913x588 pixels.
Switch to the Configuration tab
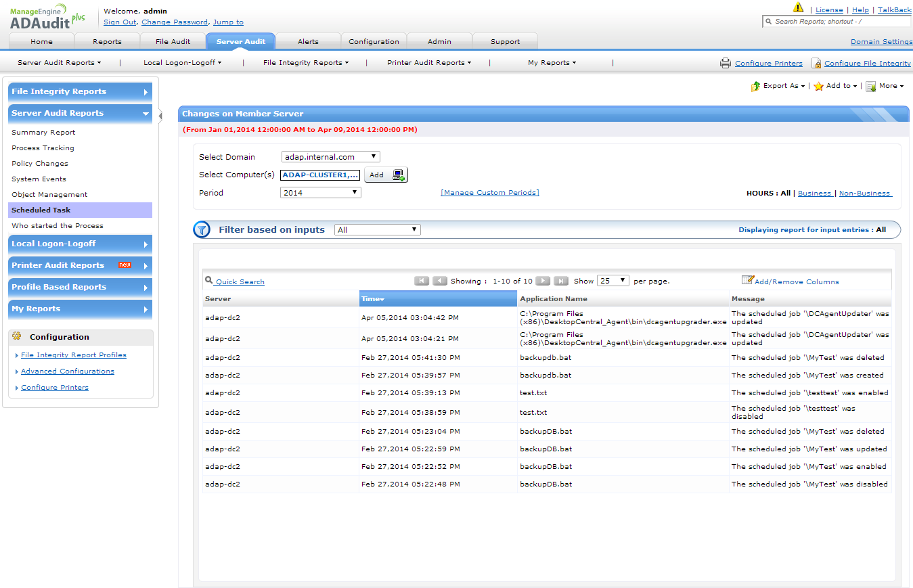click(x=374, y=41)
